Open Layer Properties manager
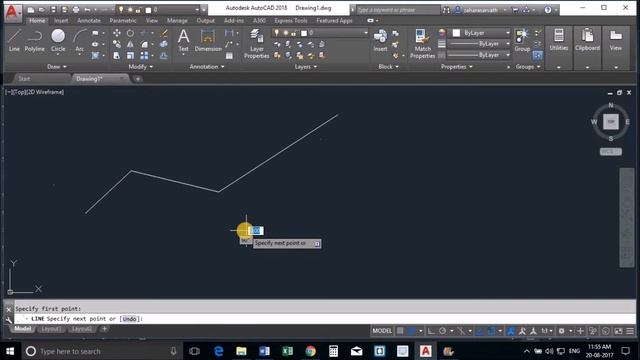The image size is (640, 360). tap(256, 44)
